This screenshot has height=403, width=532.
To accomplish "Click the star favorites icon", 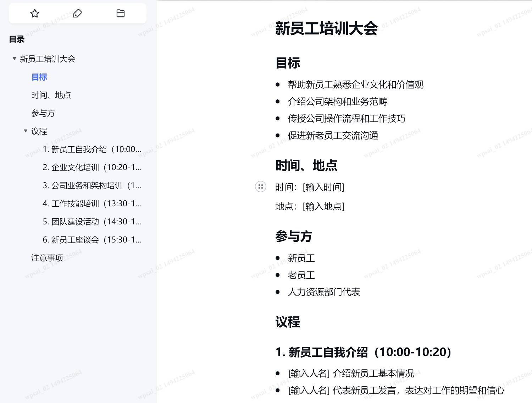I will (x=35, y=13).
